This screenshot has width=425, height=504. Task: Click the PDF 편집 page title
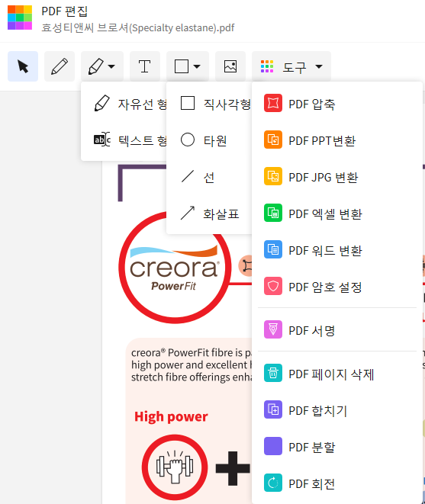point(64,11)
